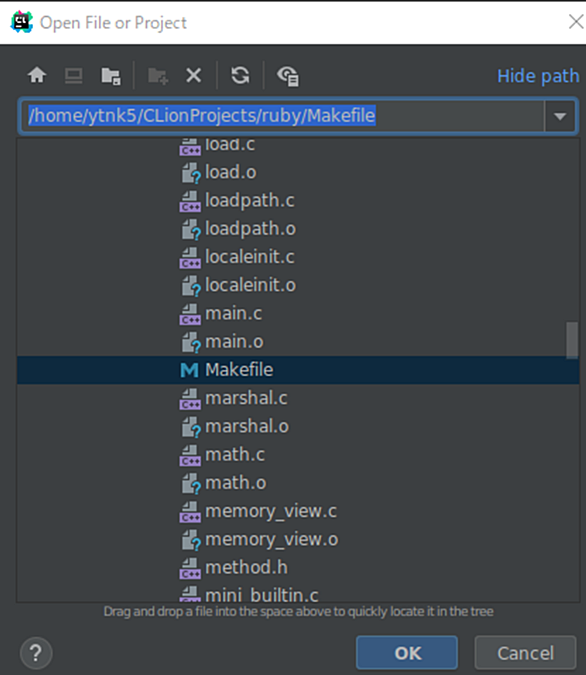Click unknown-file icon beside main.o
Viewport: 586px width, 675px height.
pos(191,342)
